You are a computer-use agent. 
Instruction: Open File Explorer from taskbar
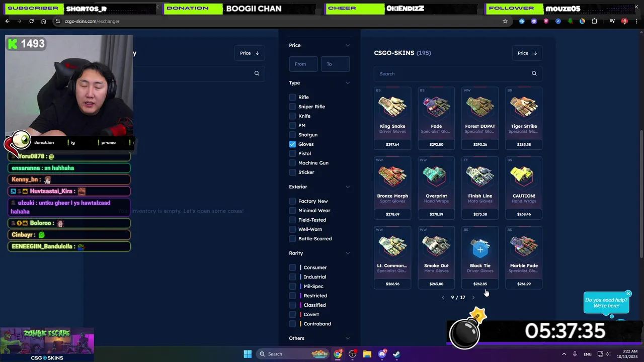pos(367,354)
